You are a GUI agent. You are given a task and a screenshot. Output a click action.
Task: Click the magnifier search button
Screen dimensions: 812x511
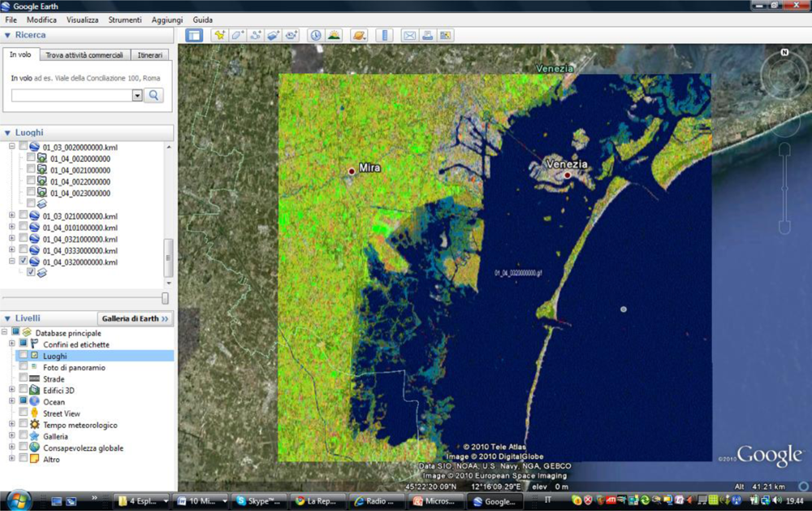153,95
